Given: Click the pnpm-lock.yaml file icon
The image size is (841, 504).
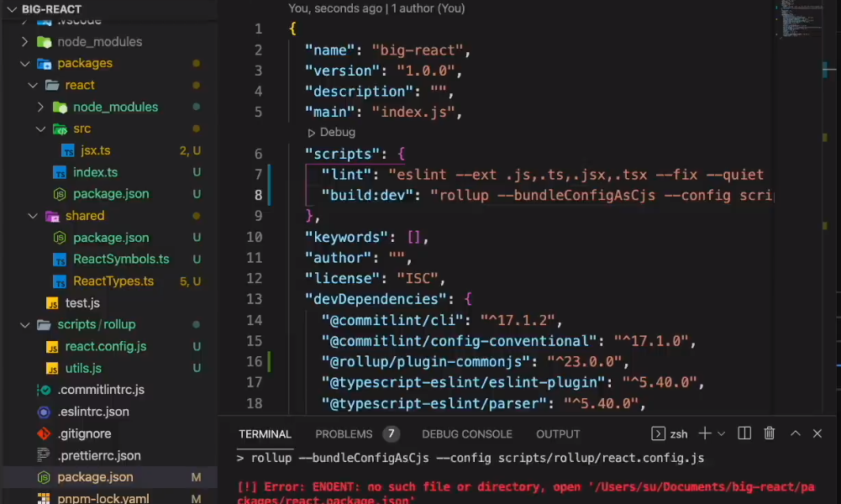Looking at the screenshot, I should pos(44,498).
